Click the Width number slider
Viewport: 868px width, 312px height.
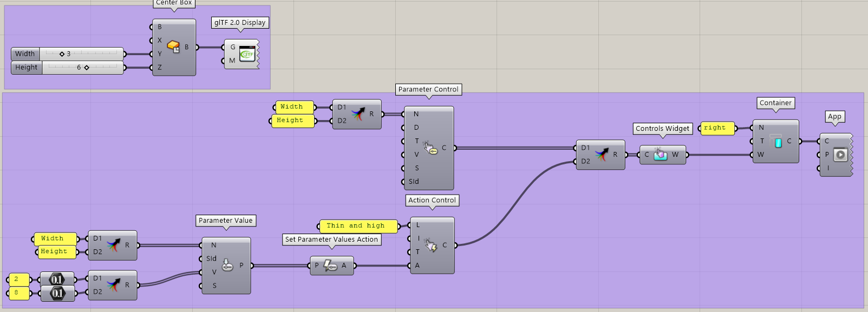81,54
